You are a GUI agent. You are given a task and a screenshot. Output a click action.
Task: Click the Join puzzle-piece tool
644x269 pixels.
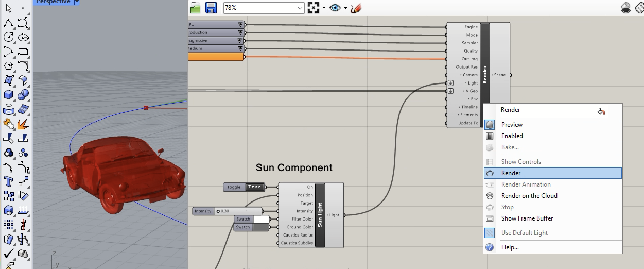(8, 124)
